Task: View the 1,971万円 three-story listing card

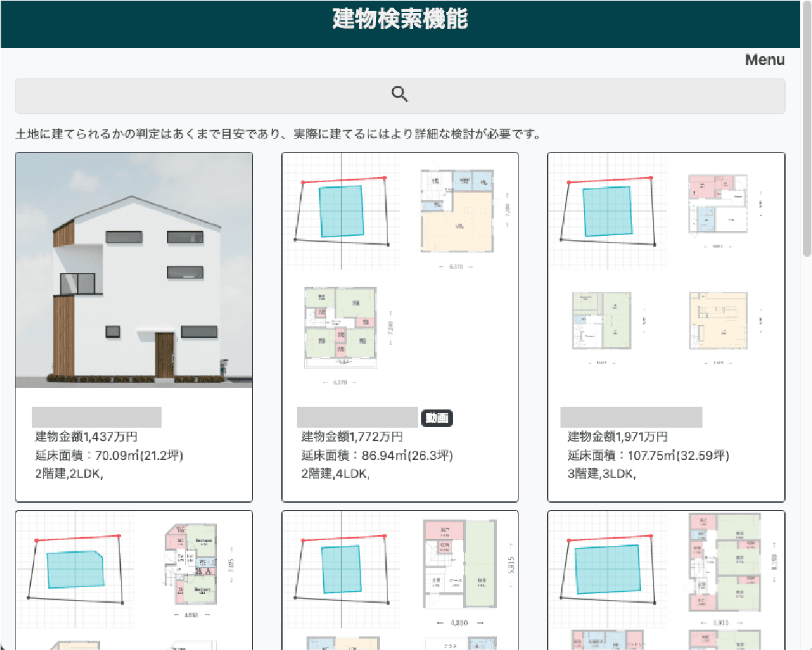Action: point(666,328)
